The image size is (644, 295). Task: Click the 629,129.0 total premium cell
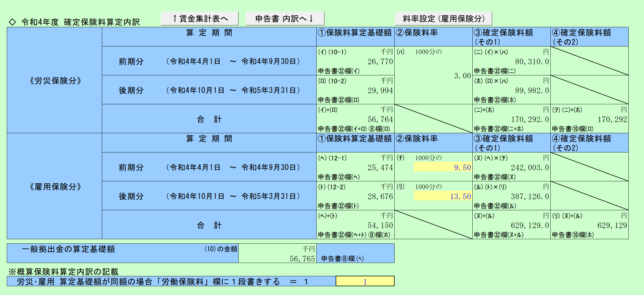pyautogui.click(x=530, y=225)
